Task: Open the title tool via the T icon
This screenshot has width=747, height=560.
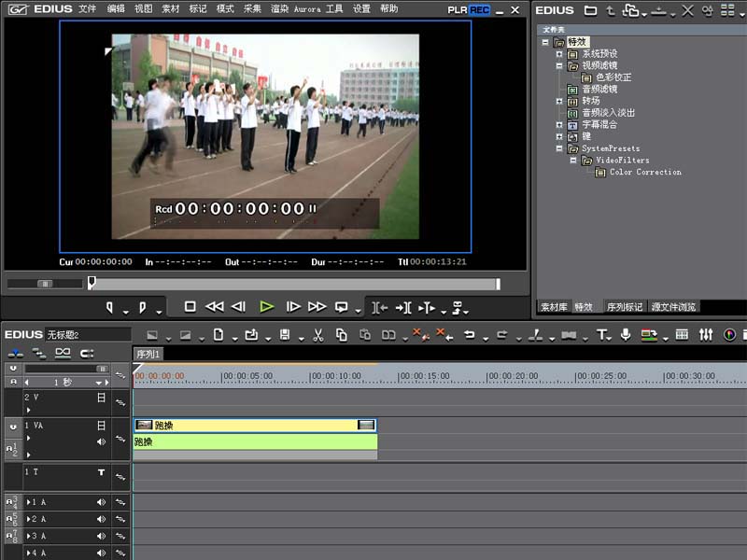Action: pos(601,337)
